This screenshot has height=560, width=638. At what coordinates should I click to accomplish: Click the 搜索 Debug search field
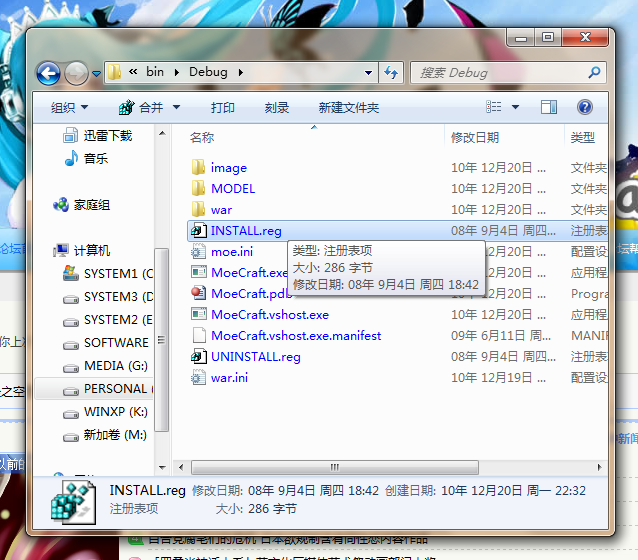point(500,73)
